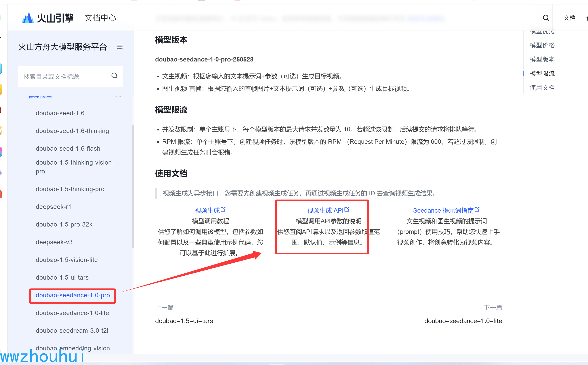
Task: Select doubao-seedance-1.0-pro in the sidebar
Action: tap(73, 295)
